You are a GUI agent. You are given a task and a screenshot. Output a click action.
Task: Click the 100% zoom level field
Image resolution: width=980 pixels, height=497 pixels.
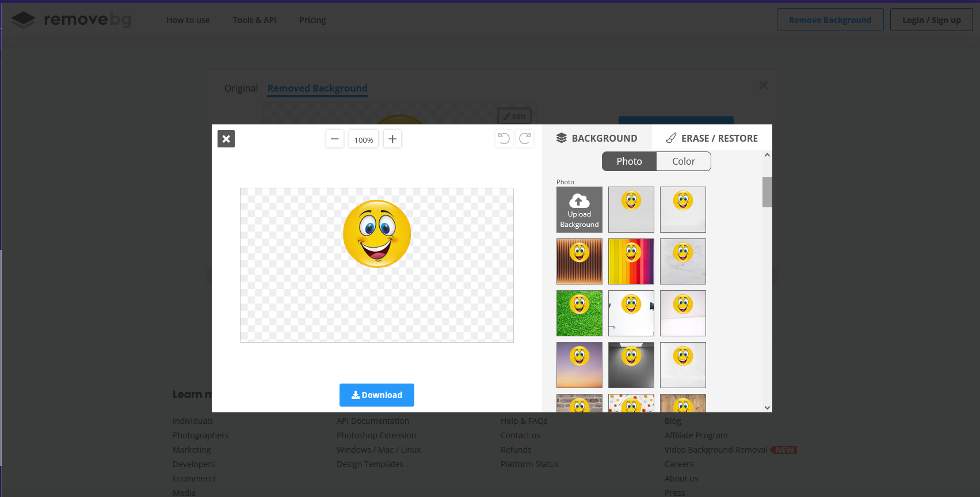click(x=364, y=139)
